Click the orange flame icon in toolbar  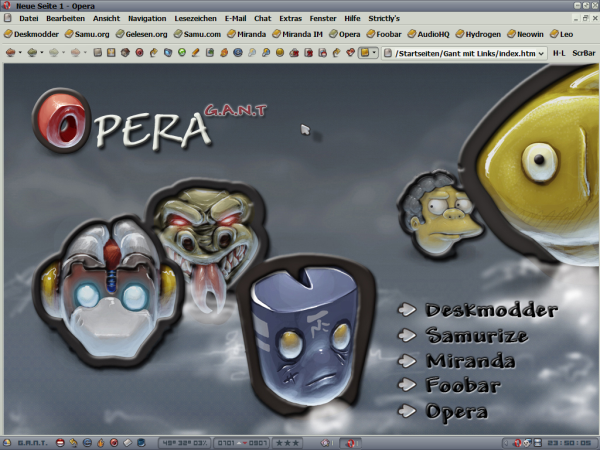224,53
